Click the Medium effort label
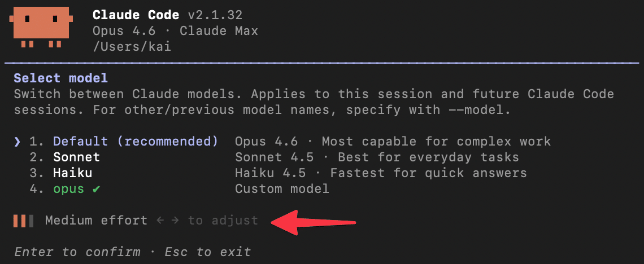 [96, 221]
